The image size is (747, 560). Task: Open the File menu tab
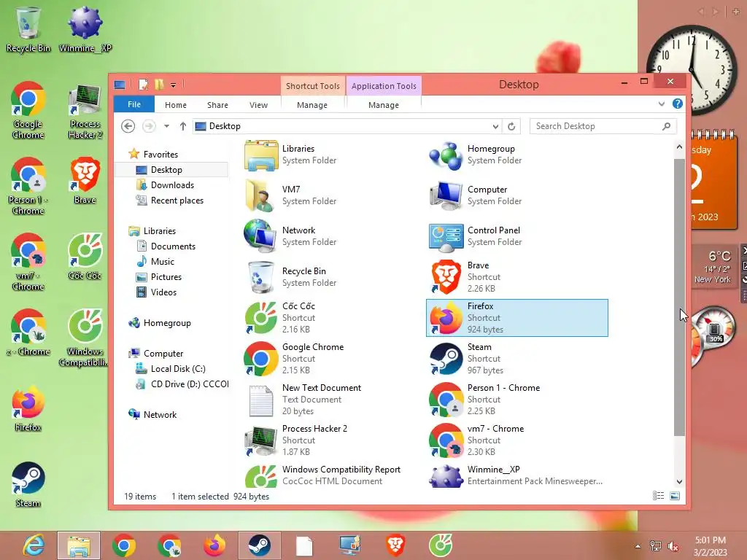point(134,104)
